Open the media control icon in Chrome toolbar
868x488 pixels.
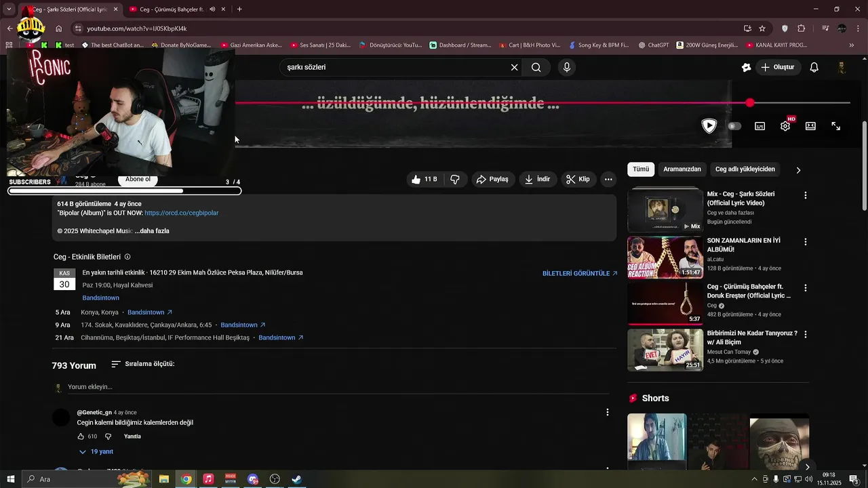click(825, 28)
